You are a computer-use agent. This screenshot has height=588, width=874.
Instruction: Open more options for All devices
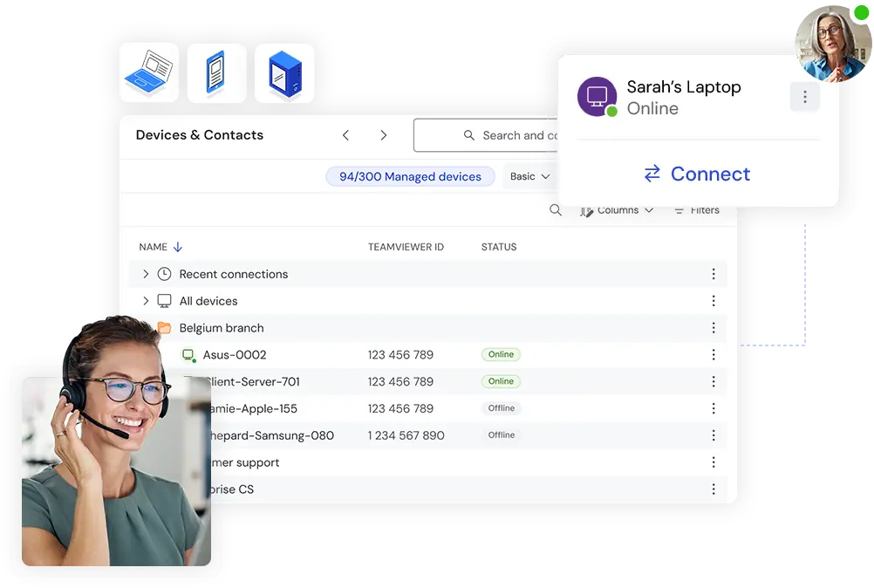pyautogui.click(x=713, y=301)
